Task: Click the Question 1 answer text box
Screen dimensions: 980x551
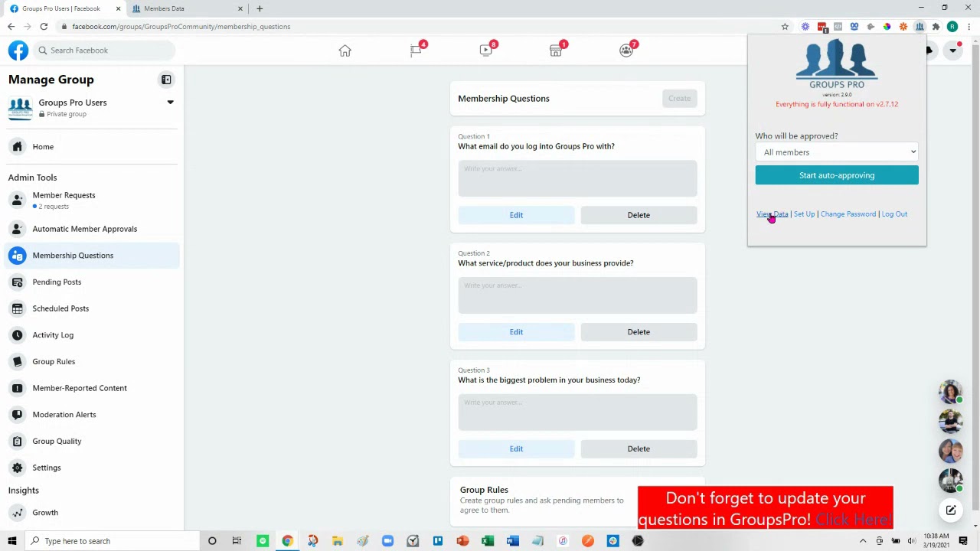Action: [x=577, y=178]
